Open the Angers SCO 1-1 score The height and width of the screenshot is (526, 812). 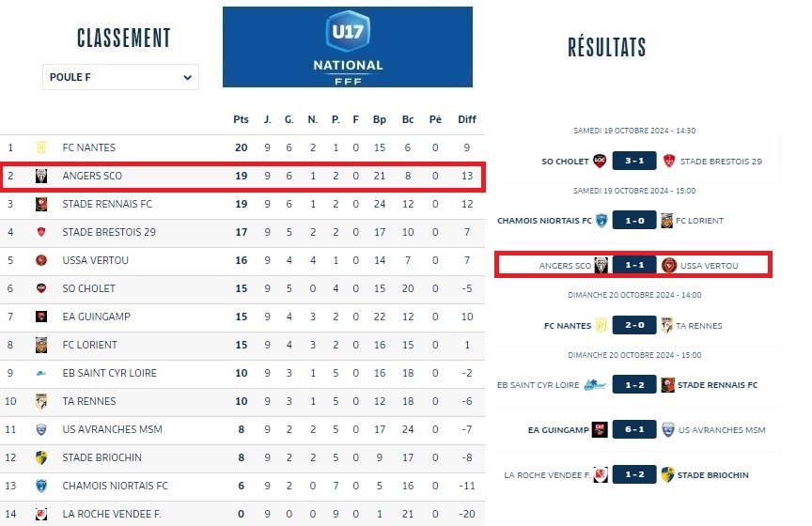click(x=634, y=266)
